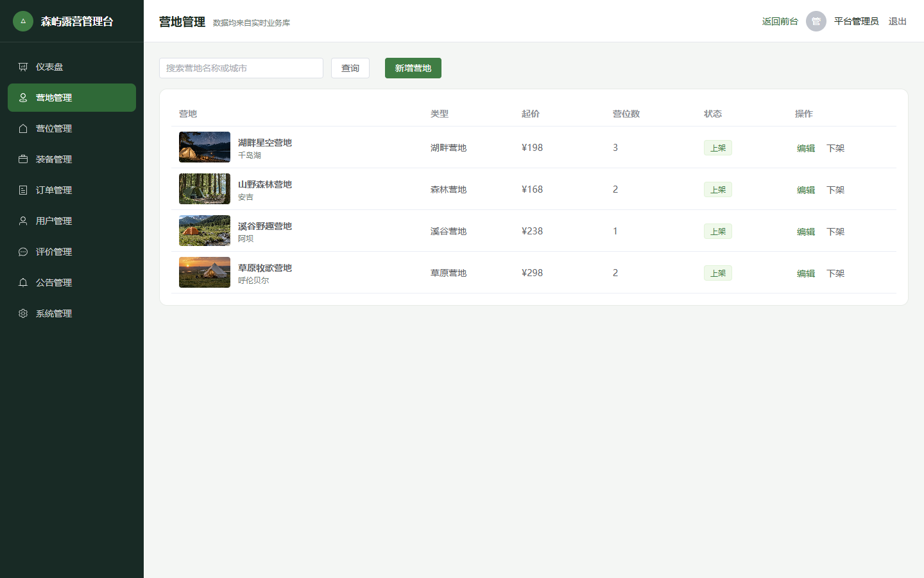Open the 评价管理 chat bubble icon
Screen dimensions: 924x578
coord(23,252)
